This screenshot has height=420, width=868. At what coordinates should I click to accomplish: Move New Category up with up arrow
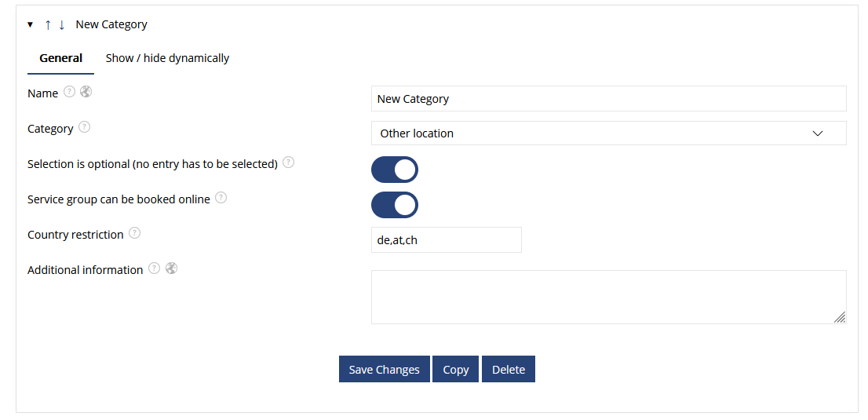click(48, 24)
